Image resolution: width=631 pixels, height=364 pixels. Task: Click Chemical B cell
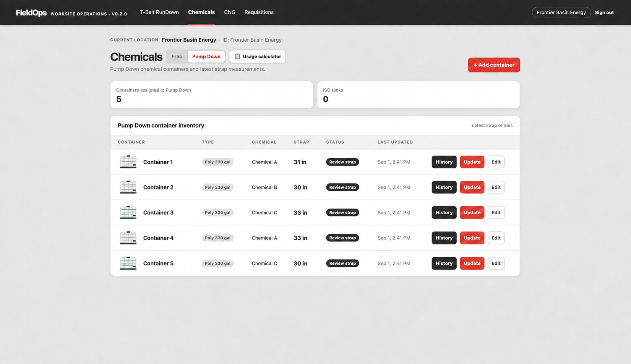tap(264, 187)
